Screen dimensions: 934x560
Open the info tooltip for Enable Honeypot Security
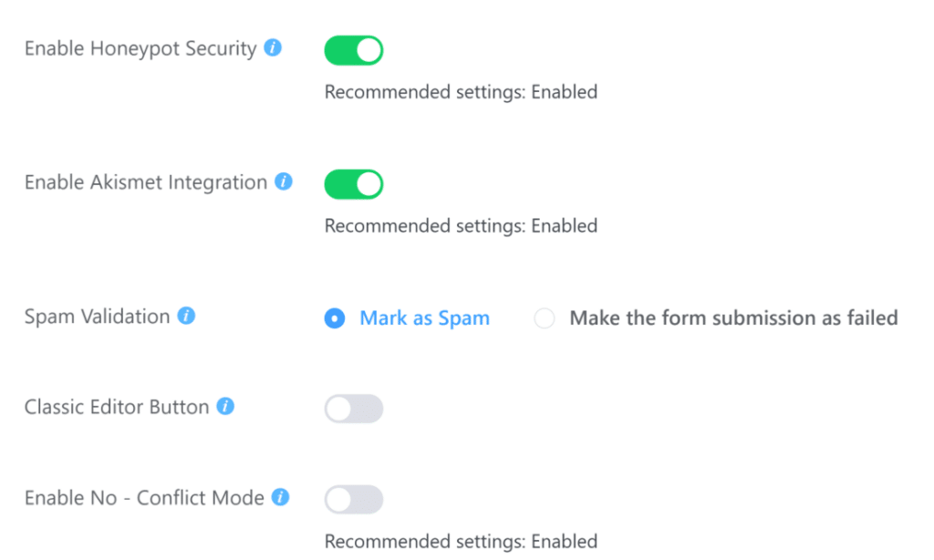(x=272, y=49)
